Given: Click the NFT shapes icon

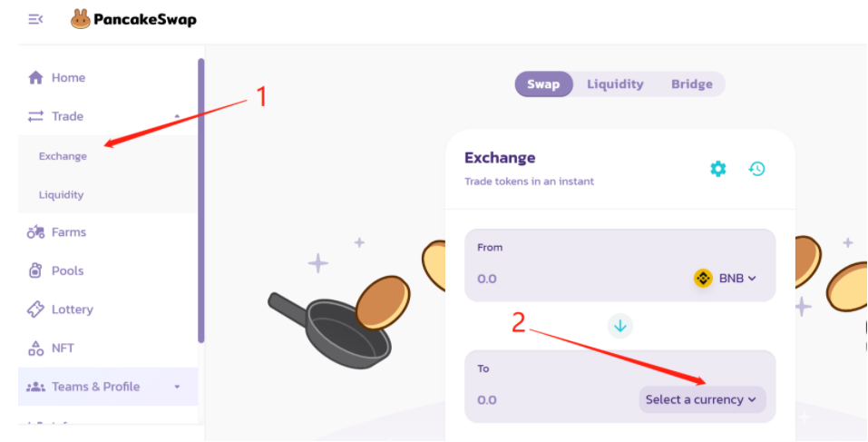Looking at the screenshot, I should 36,349.
